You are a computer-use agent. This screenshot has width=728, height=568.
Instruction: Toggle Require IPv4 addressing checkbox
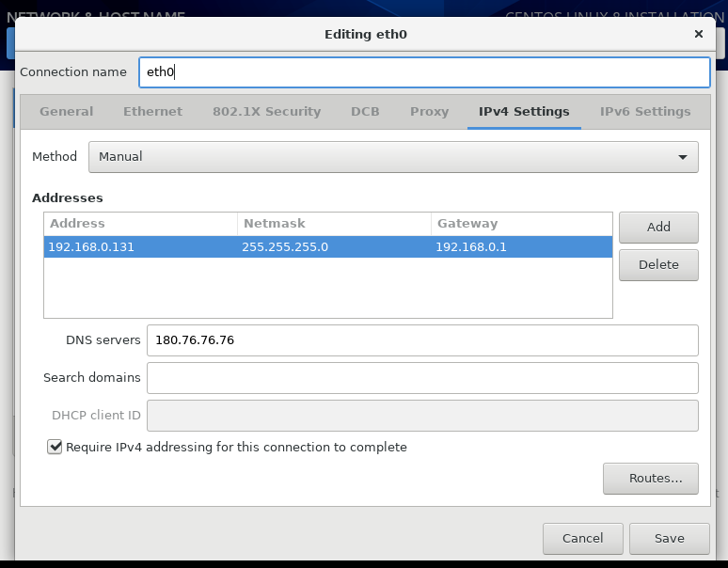tap(55, 448)
